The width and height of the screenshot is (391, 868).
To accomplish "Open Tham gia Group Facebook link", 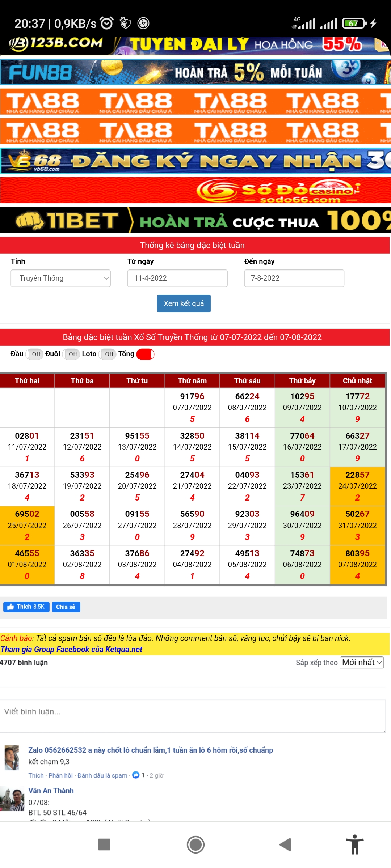I will [x=71, y=649].
